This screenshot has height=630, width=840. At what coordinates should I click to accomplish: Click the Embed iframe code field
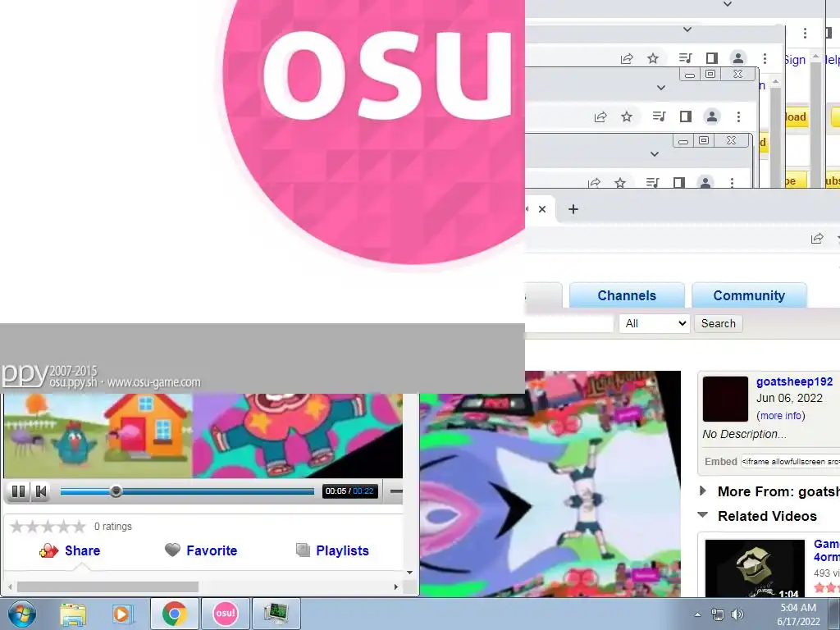coord(790,461)
